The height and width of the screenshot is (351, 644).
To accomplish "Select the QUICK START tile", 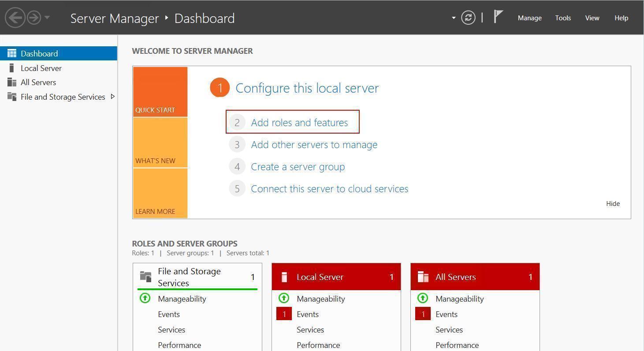I will click(x=160, y=92).
